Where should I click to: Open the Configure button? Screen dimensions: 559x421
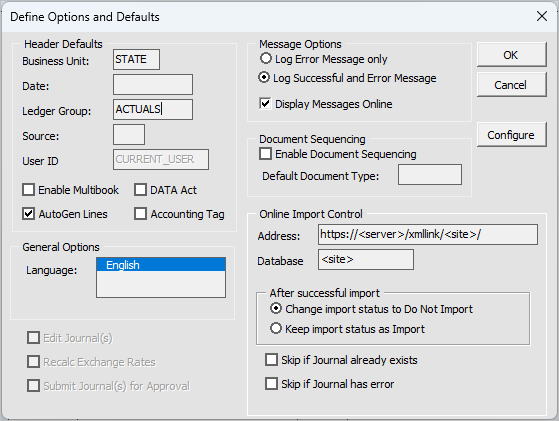511,135
